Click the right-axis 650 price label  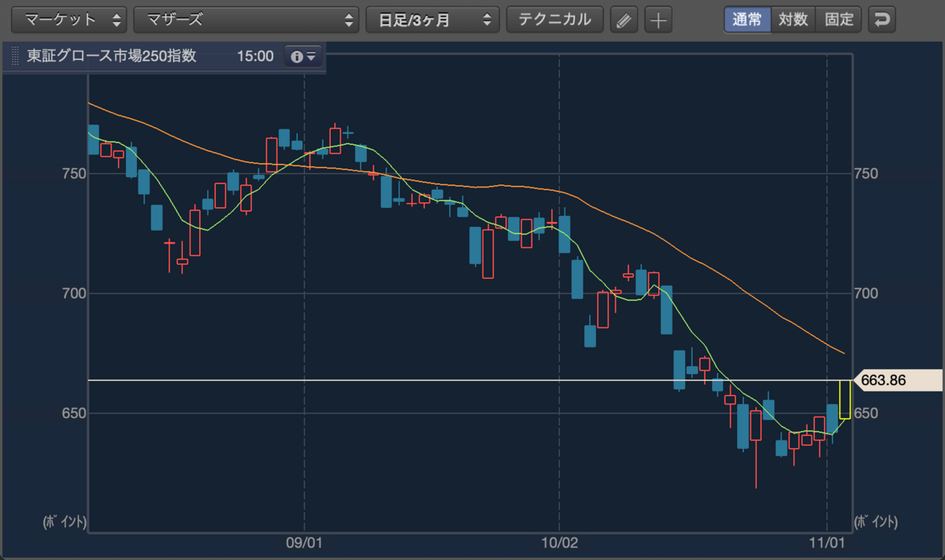coord(867,414)
